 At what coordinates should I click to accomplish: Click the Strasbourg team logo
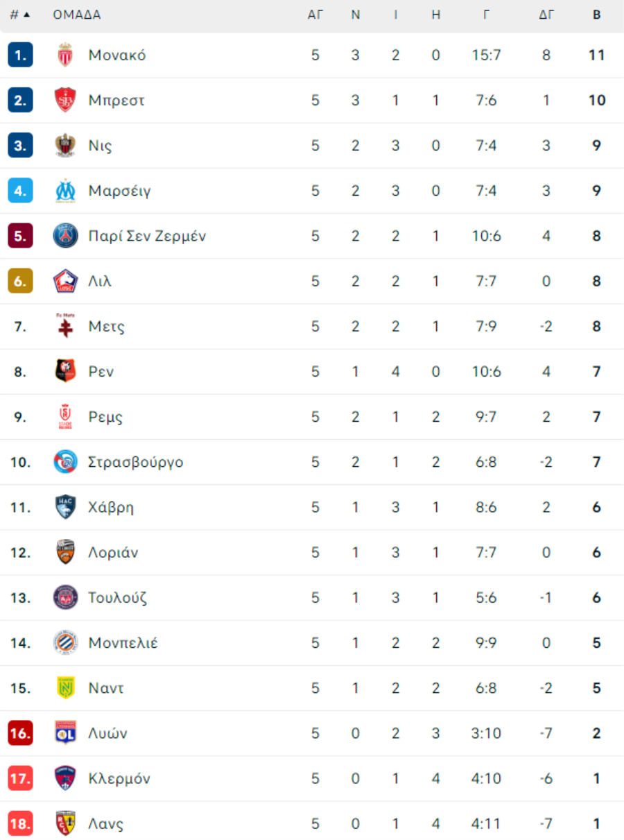pyautogui.click(x=65, y=462)
